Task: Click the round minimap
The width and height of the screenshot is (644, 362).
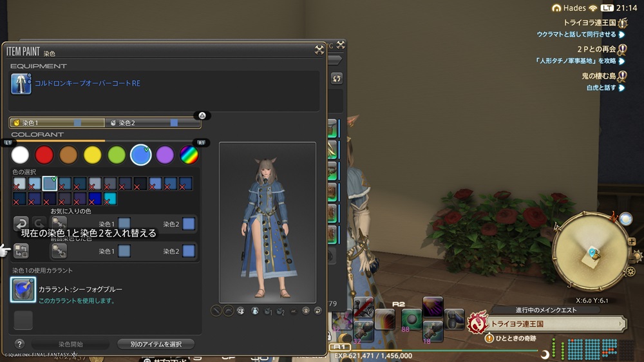Action: point(591,252)
